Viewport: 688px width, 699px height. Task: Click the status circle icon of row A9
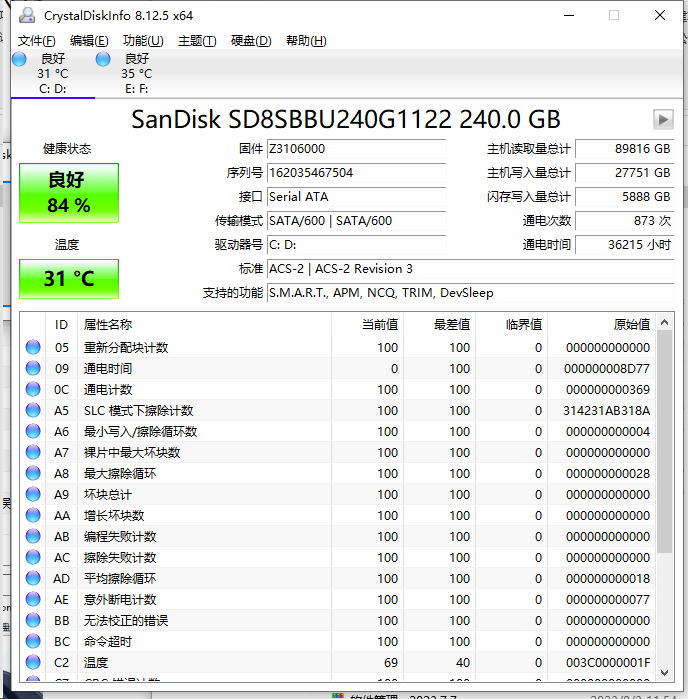(33, 493)
